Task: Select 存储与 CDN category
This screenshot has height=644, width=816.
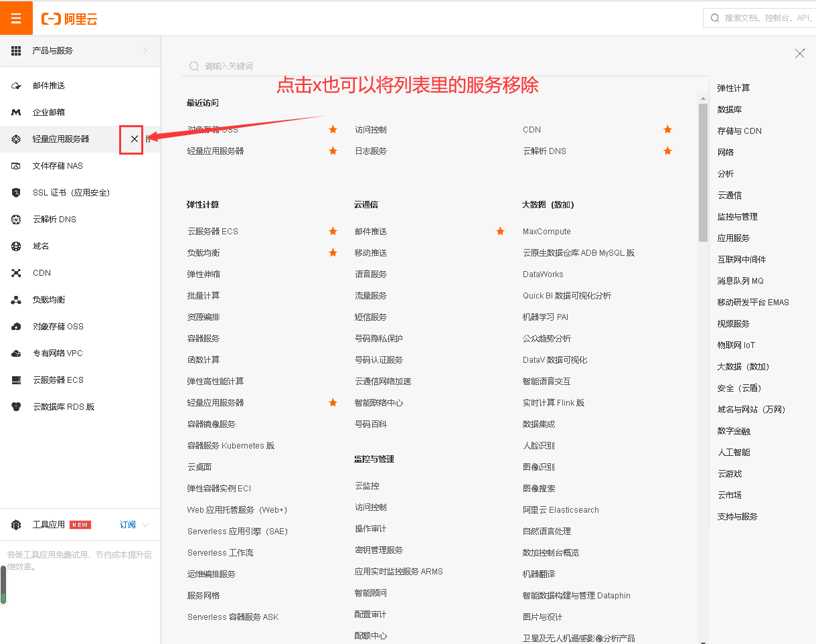Action: pyautogui.click(x=740, y=131)
